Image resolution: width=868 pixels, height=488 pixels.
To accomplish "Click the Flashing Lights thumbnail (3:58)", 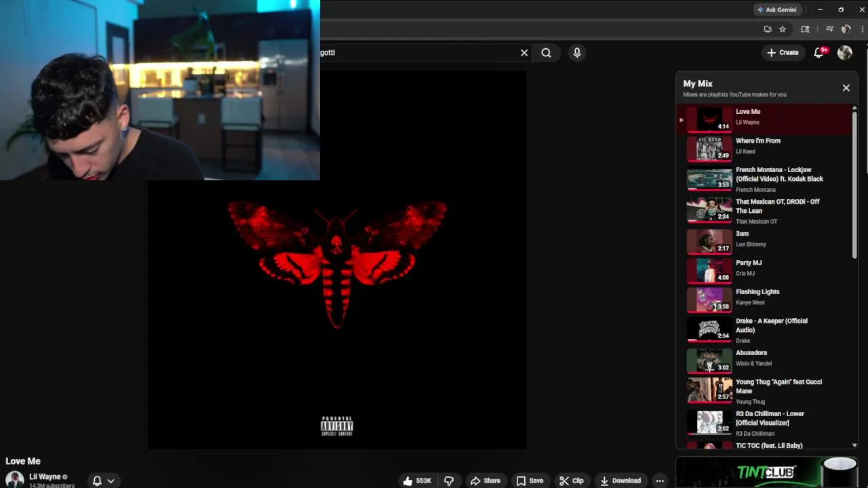I will coord(709,300).
